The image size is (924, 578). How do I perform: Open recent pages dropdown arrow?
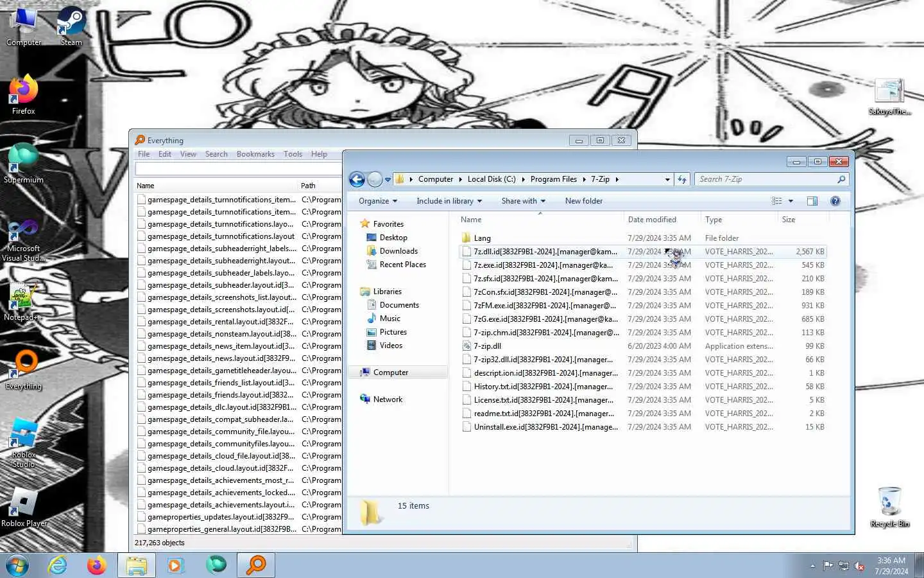tap(388, 180)
